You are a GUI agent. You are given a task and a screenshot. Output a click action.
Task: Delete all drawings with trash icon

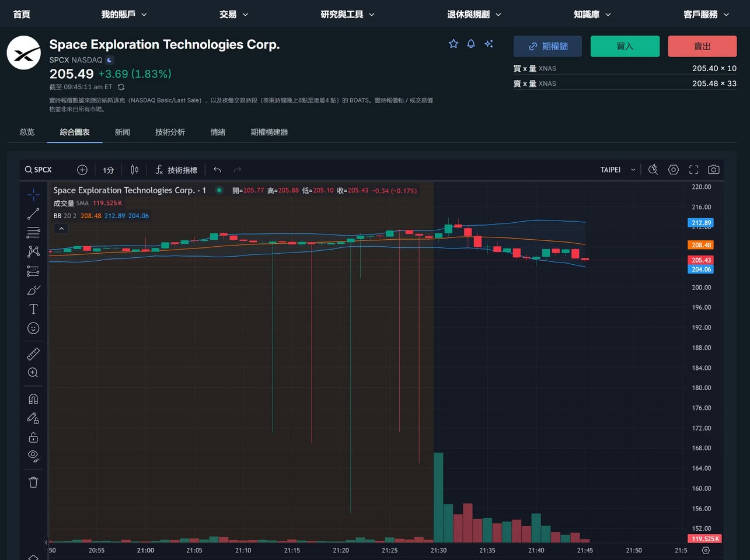33,482
